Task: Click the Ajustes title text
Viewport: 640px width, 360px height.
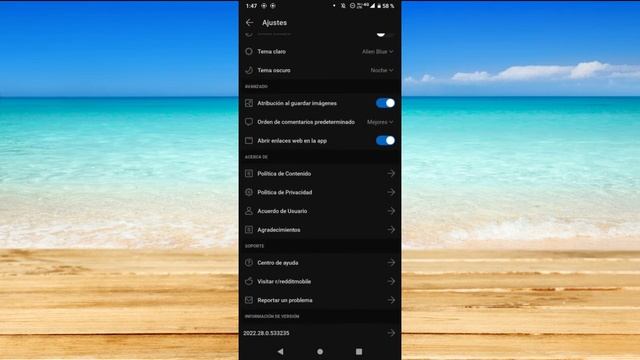Action: (274, 22)
